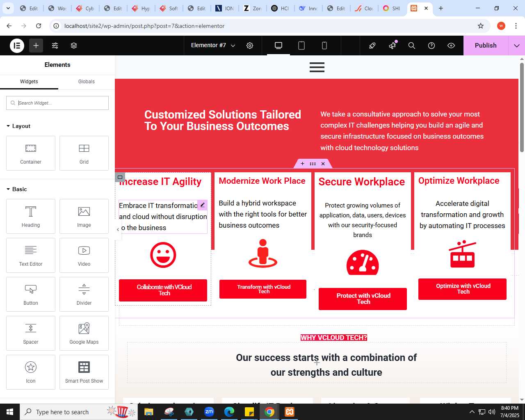Collapse the Basic section
525x420 pixels.
pos(17,189)
